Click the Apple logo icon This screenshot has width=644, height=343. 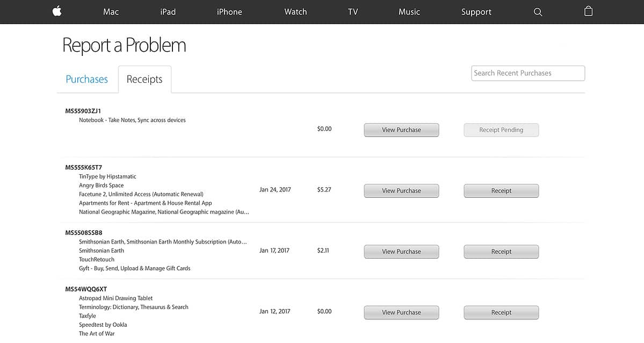[57, 11]
